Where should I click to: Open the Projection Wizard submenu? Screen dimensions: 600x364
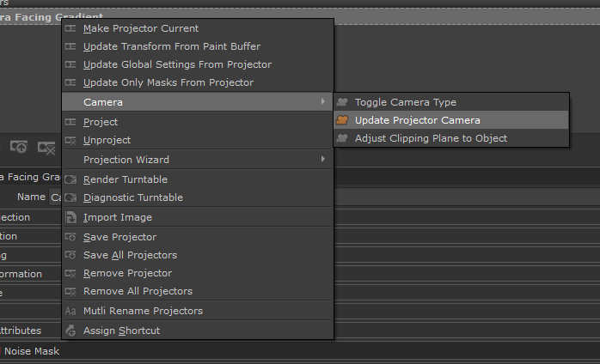point(126,160)
